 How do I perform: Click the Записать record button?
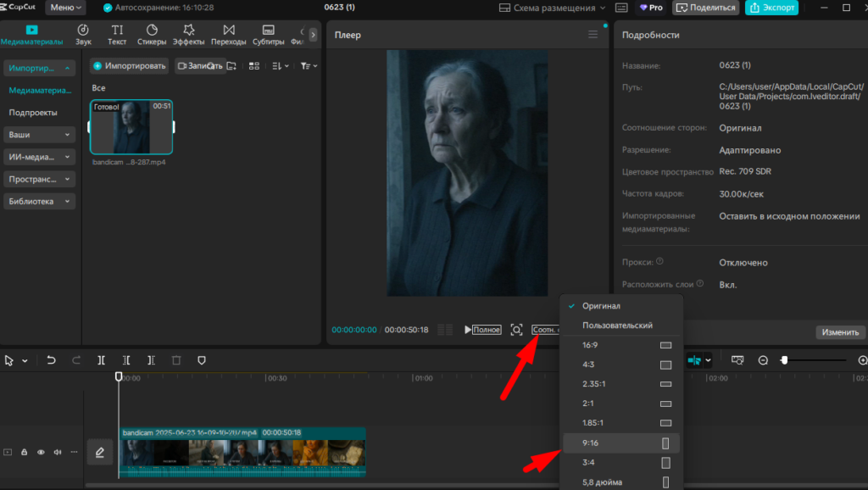tap(200, 66)
